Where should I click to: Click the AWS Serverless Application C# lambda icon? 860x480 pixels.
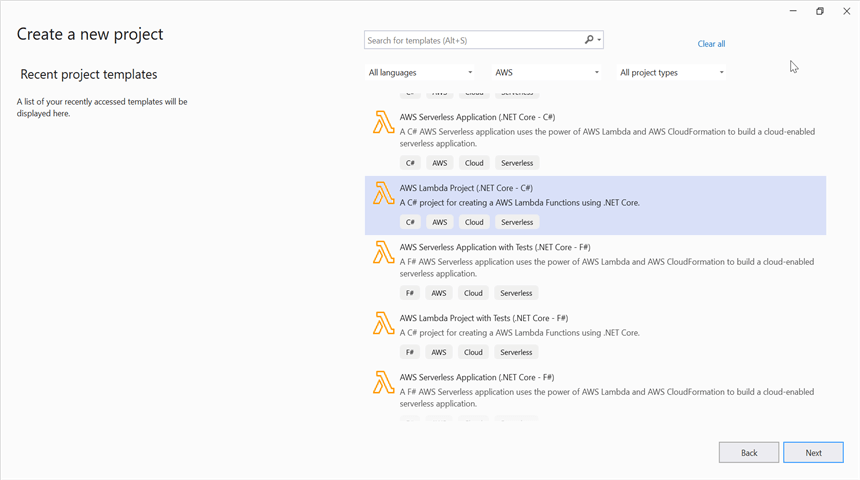383,122
